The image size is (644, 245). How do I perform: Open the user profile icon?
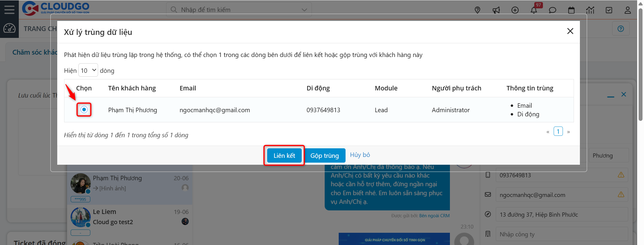[x=628, y=10]
